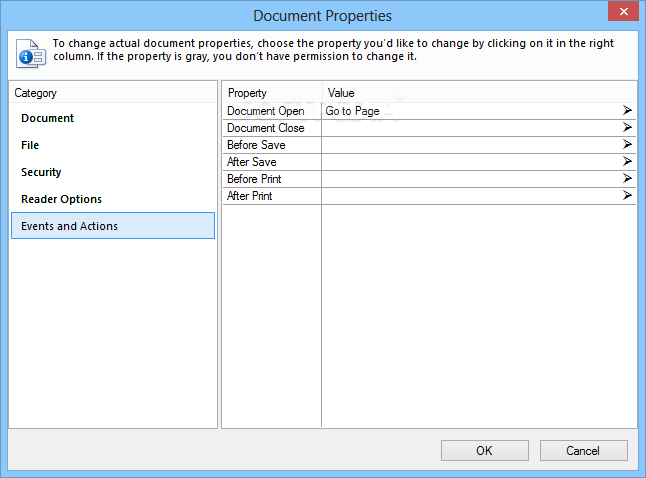646x478 pixels.
Task: Click the document info icon
Action: [x=30, y=54]
